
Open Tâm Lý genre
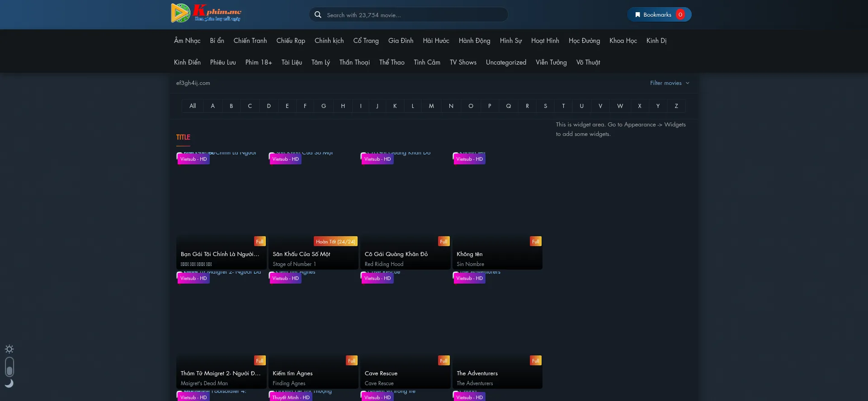pyautogui.click(x=321, y=62)
